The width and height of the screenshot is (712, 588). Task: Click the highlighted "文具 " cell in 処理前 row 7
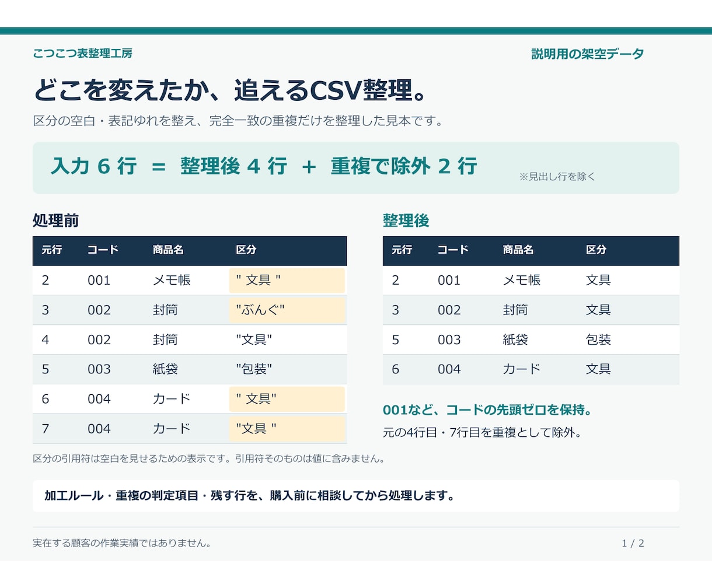[x=287, y=429]
